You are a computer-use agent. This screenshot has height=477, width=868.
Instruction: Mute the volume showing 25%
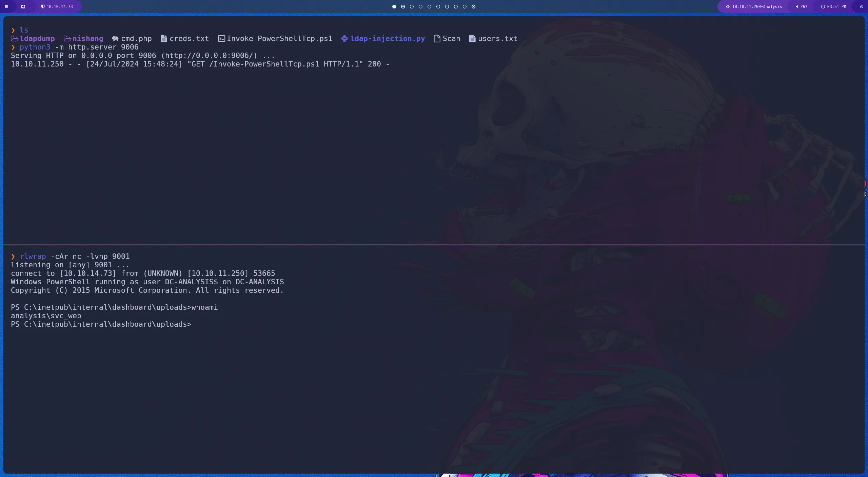click(796, 6)
